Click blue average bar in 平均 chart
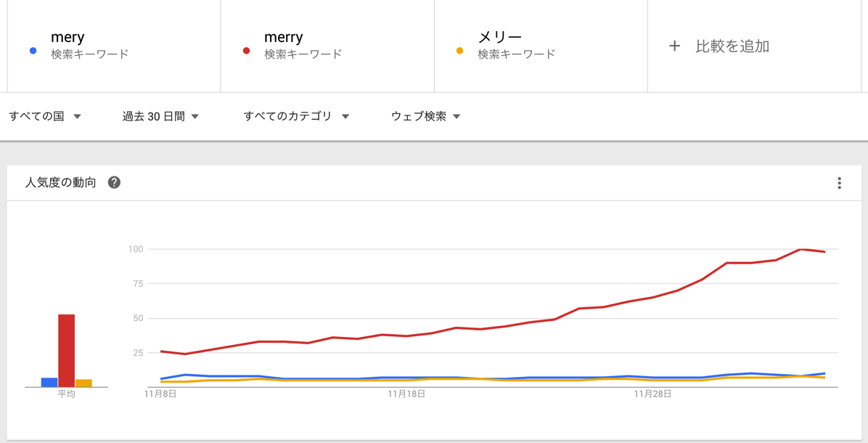This screenshot has width=868, height=443. coord(49,383)
